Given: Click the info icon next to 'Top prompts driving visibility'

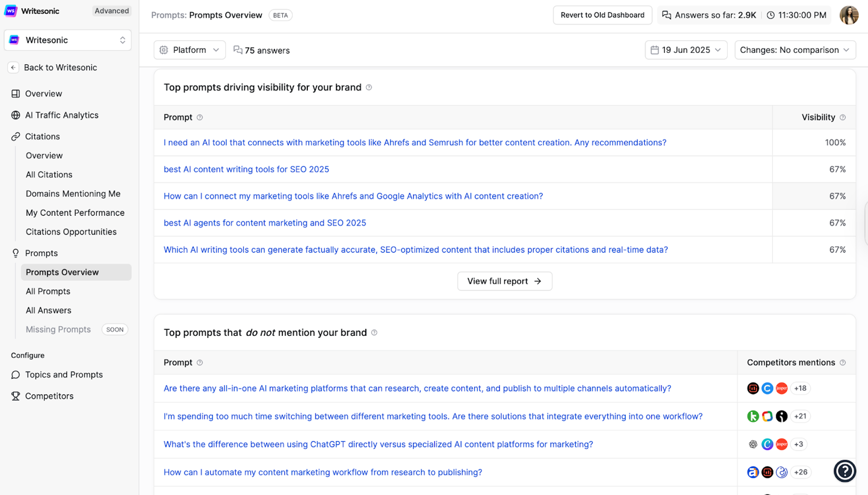Looking at the screenshot, I should [369, 87].
